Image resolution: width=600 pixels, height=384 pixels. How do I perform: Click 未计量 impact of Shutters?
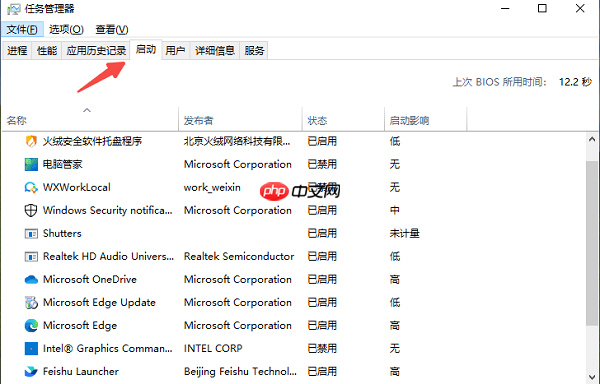tap(404, 233)
